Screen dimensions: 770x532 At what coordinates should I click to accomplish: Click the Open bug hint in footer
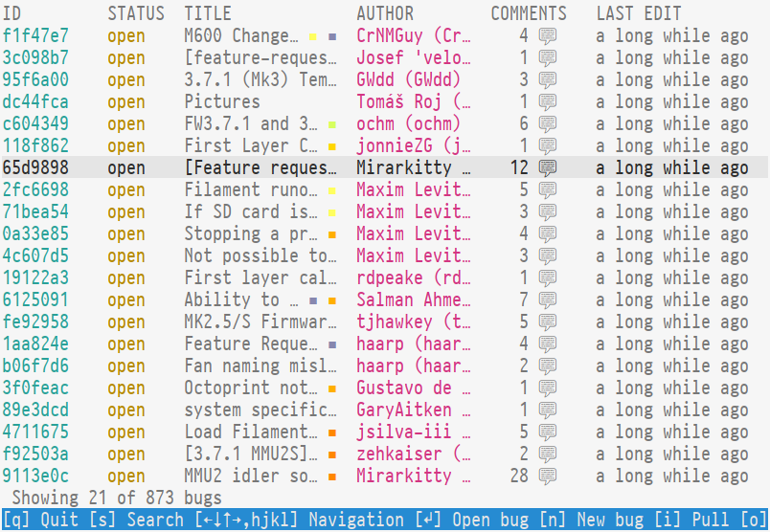point(472,520)
